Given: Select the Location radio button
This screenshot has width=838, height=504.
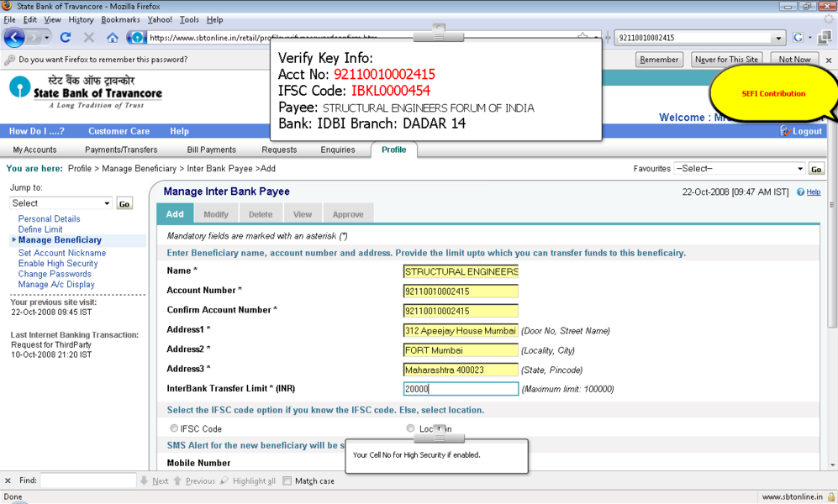Looking at the screenshot, I should pyautogui.click(x=410, y=429).
